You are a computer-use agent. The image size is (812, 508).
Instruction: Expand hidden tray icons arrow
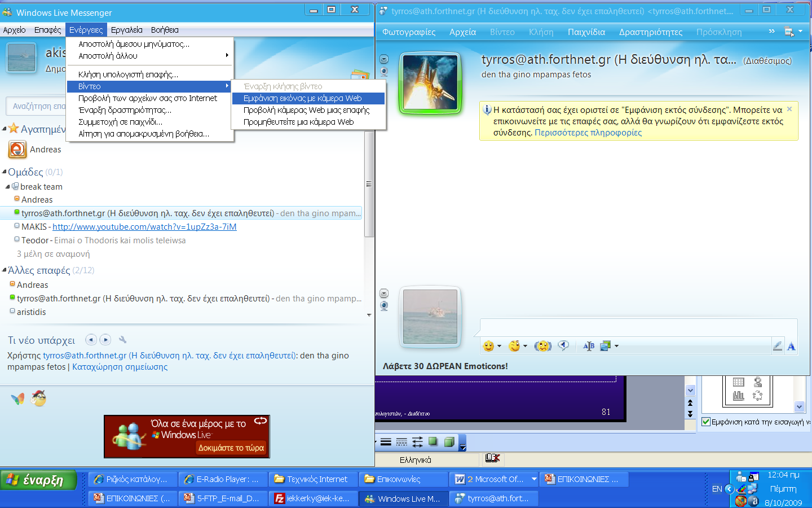pos(729,489)
